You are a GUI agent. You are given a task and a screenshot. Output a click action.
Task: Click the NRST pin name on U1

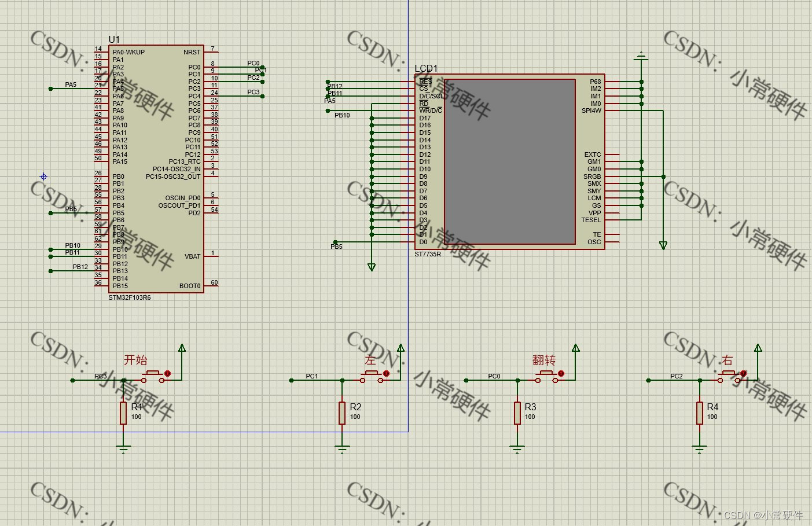[192, 52]
